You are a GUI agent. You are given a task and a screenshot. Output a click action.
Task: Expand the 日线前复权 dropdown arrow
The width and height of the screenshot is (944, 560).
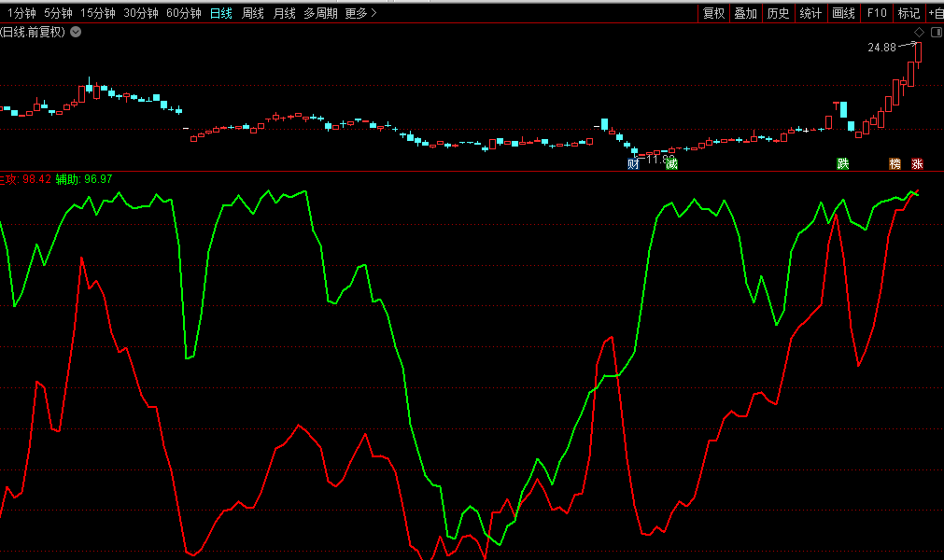point(76,32)
